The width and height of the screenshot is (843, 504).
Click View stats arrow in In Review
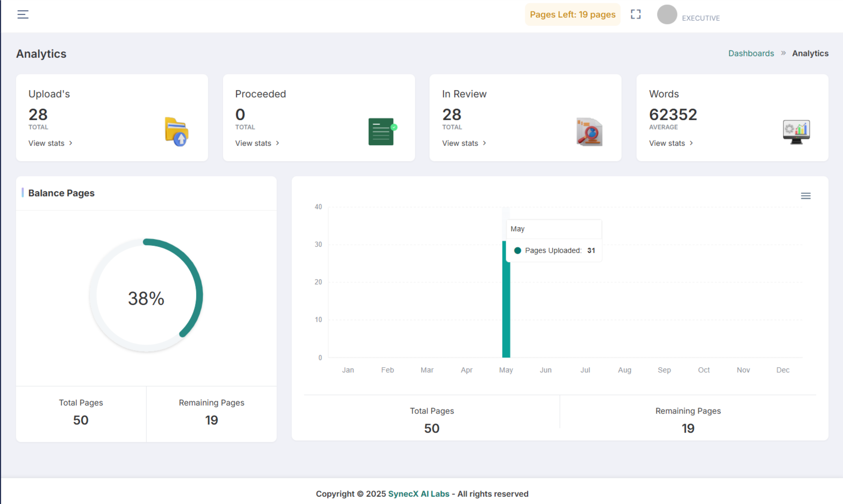click(484, 143)
